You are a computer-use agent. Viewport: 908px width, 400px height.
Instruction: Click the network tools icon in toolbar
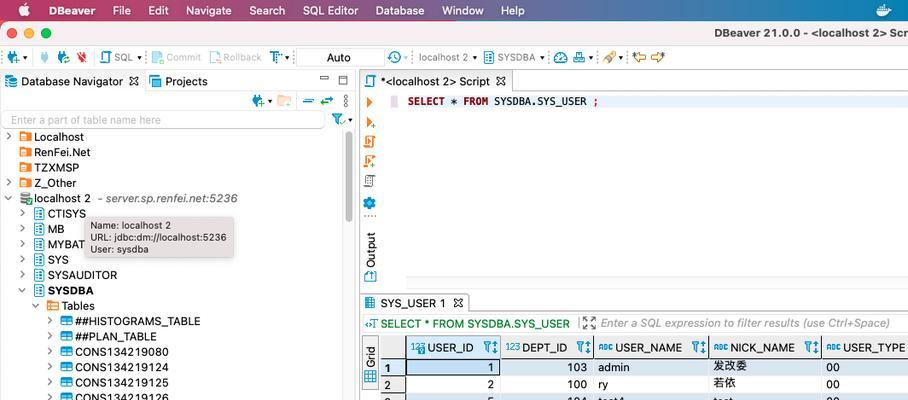(x=579, y=57)
